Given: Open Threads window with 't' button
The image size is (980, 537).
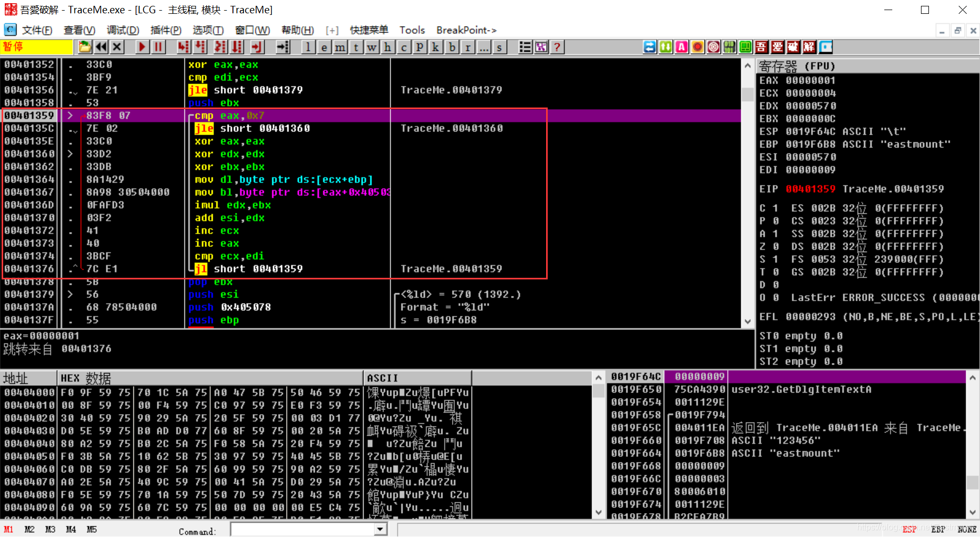Looking at the screenshot, I should [x=356, y=47].
